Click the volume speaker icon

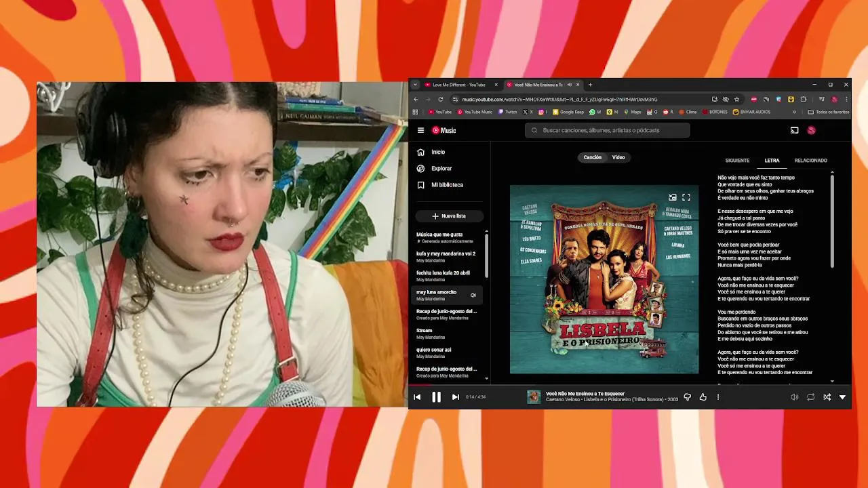tap(794, 397)
